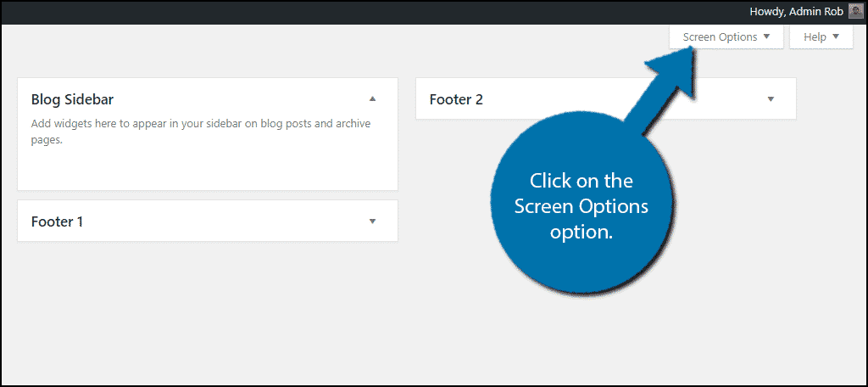This screenshot has width=868, height=387.
Task: Click the empty widget area in Blog Sidebar
Action: point(208,168)
